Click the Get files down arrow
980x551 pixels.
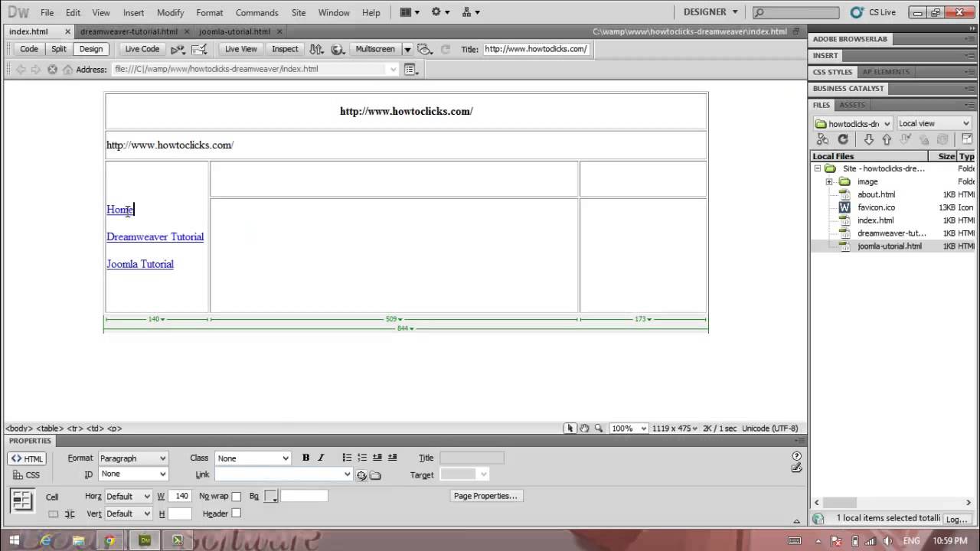(x=868, y=139)
